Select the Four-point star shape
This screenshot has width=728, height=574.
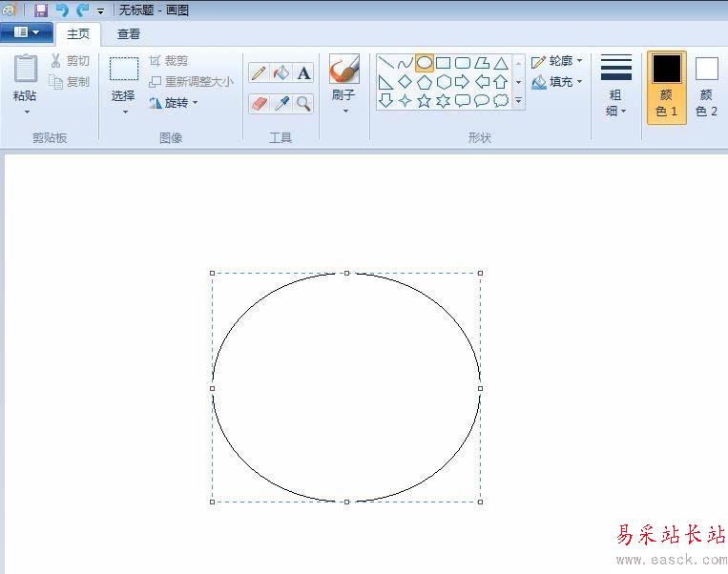(x=405, y=101)
